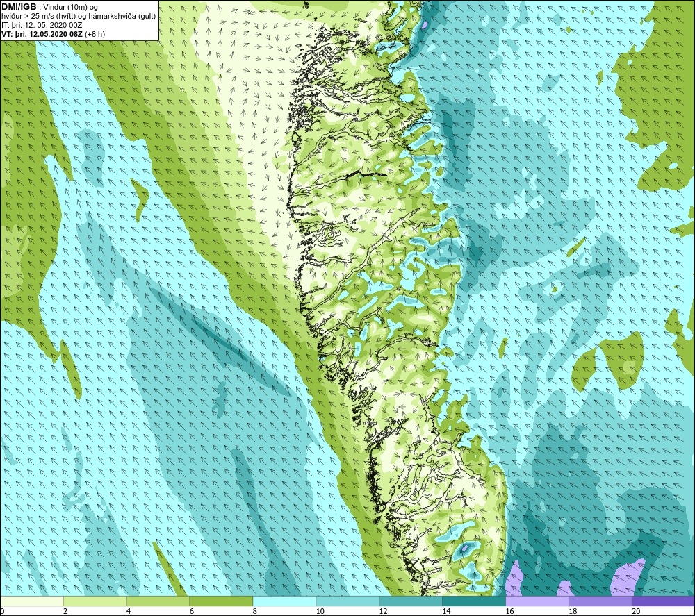
Task: Click the 18–20 m/s medium purple legend swatch
Action: [600, 601]
